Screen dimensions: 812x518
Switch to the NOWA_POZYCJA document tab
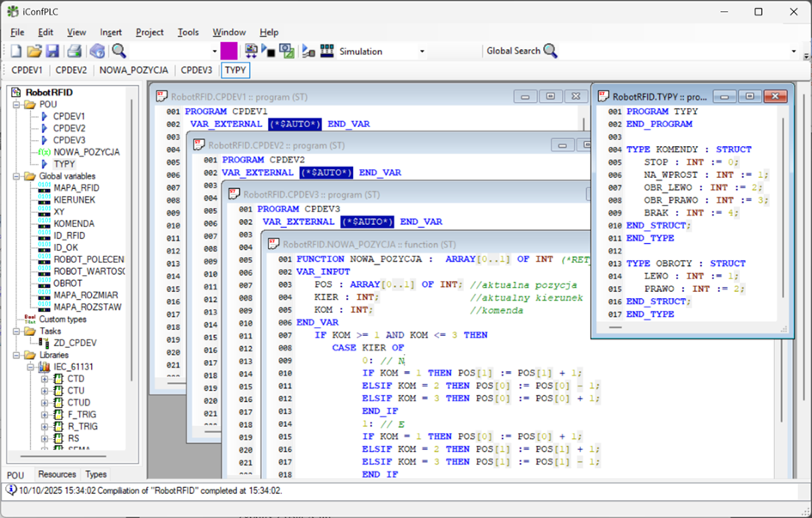coord(133,70)
